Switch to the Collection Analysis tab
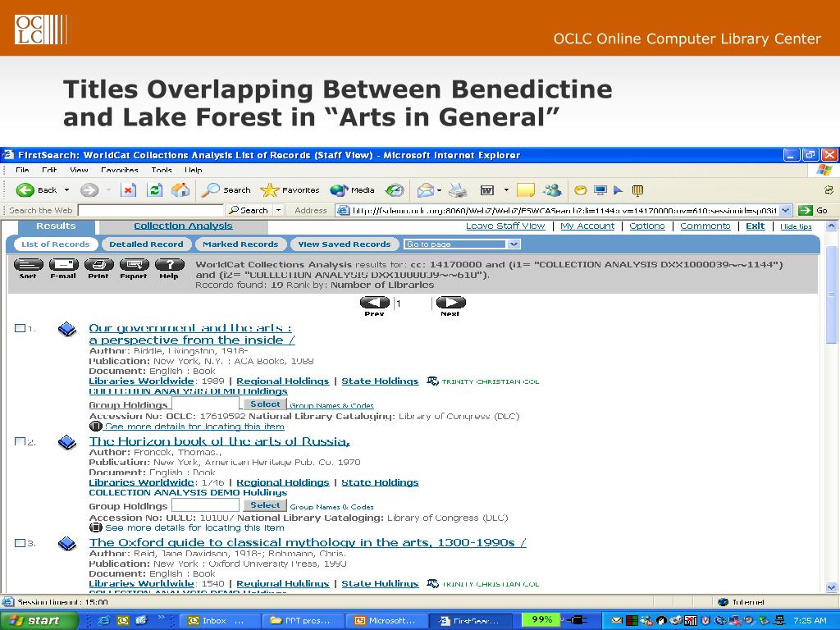 (x=183, y=226)
